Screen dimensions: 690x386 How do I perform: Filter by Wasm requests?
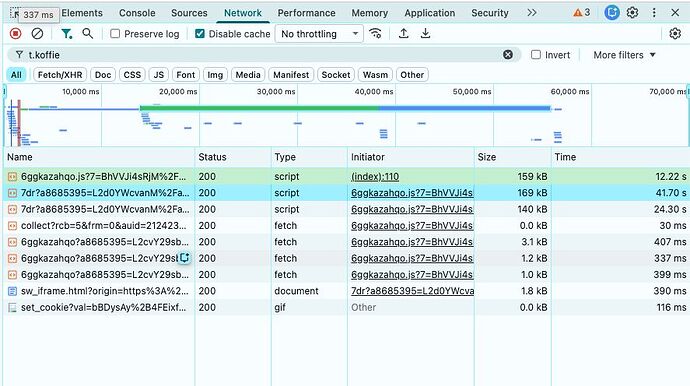pos(375,75)
